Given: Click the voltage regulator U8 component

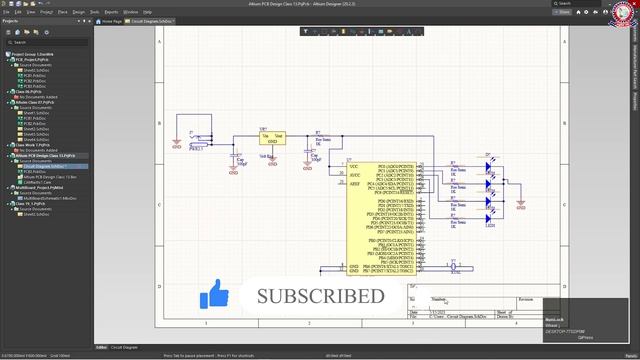Looking at the screenshot, I should coord(272,138).
